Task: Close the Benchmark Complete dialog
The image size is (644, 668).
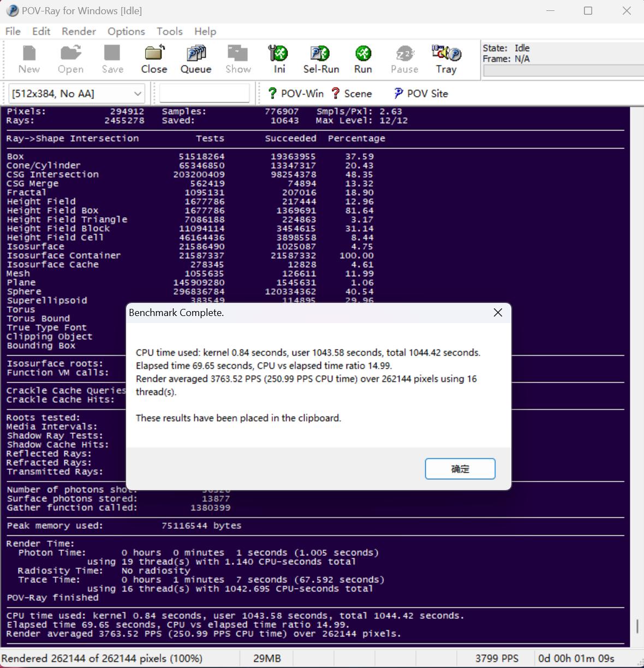Action: click(498, 313)
